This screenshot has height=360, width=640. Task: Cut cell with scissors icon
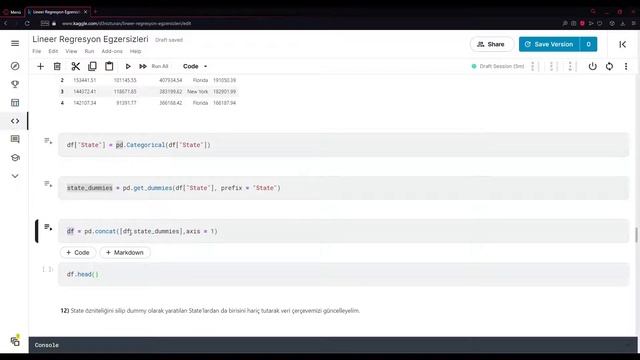coord(76,66)
